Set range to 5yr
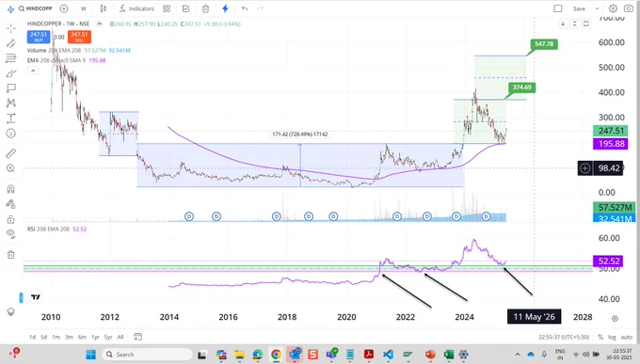640x364 pixels. click(x=108, y=337)
